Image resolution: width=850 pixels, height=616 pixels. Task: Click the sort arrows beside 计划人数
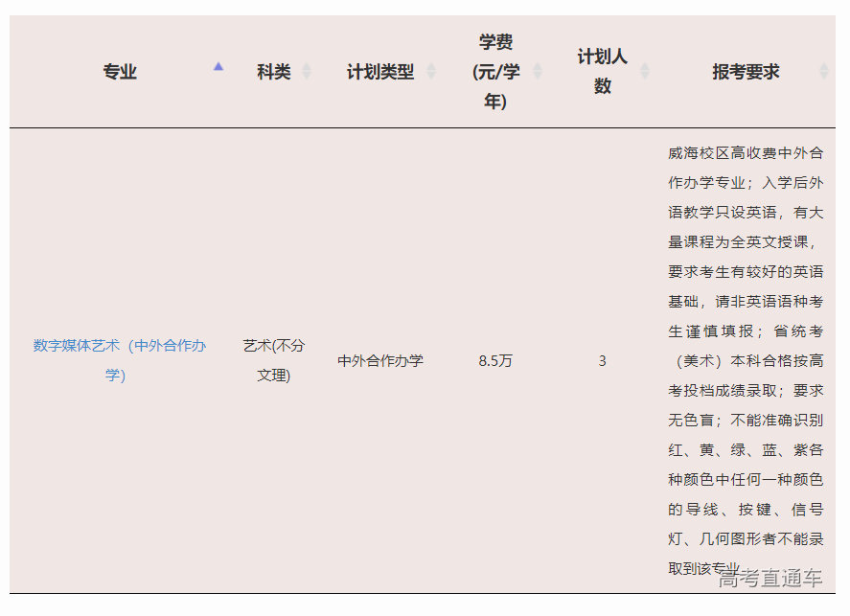[x=645, y=72]
